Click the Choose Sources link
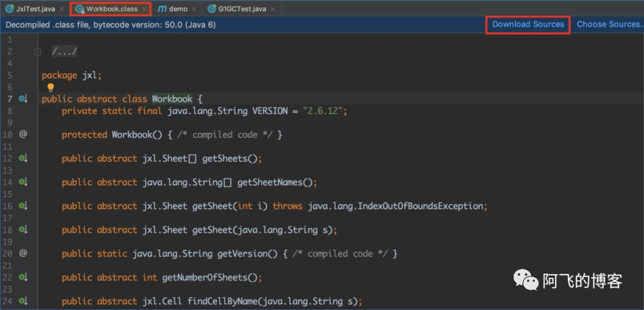644x310 pixels. click(x=610, y=24)
